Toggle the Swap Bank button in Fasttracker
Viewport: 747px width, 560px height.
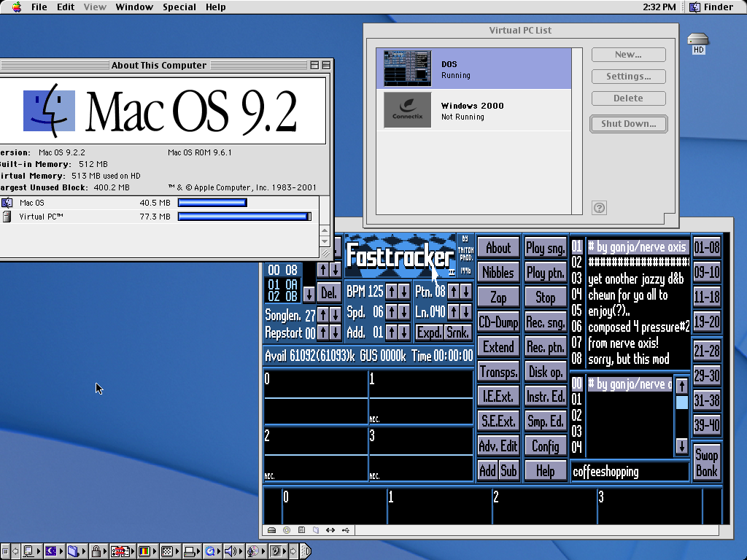pos(706,462)
